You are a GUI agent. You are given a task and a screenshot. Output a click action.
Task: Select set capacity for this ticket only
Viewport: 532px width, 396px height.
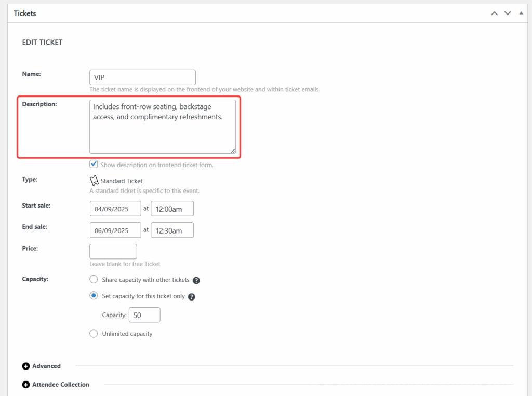(x=94, y=296)
